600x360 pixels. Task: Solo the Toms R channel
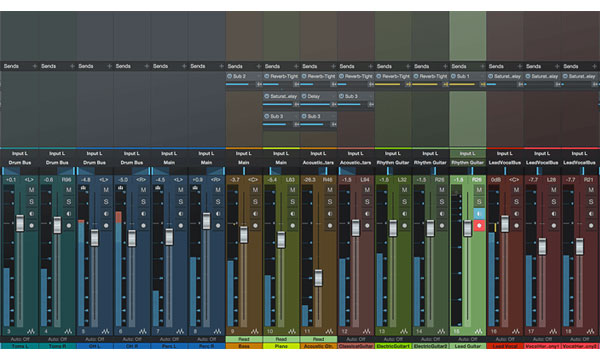68,202
